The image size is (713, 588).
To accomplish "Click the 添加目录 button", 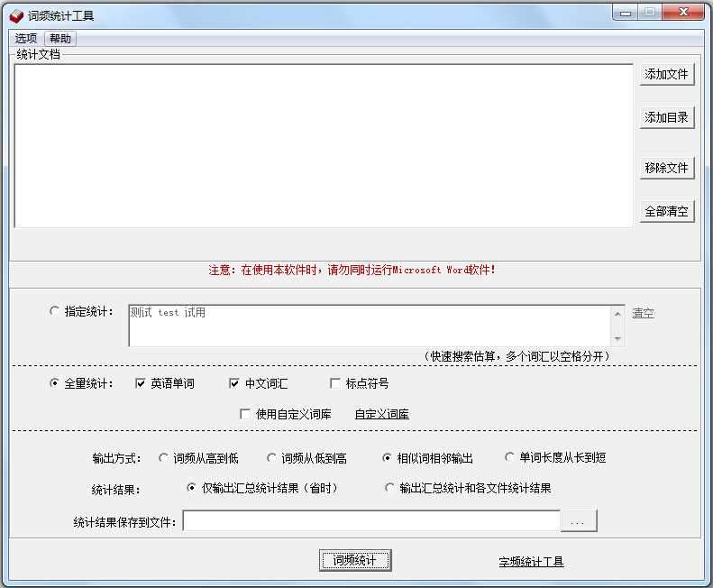I will (667, 117).
